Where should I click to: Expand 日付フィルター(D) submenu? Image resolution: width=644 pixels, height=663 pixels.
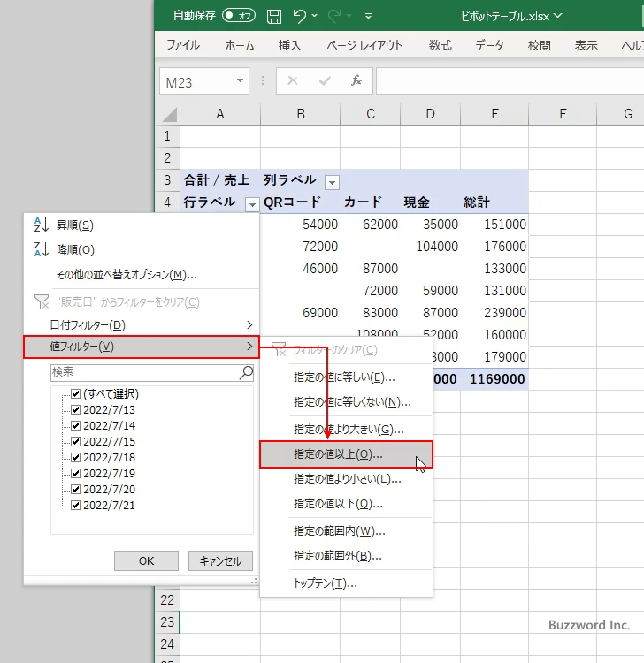point(142,324)
